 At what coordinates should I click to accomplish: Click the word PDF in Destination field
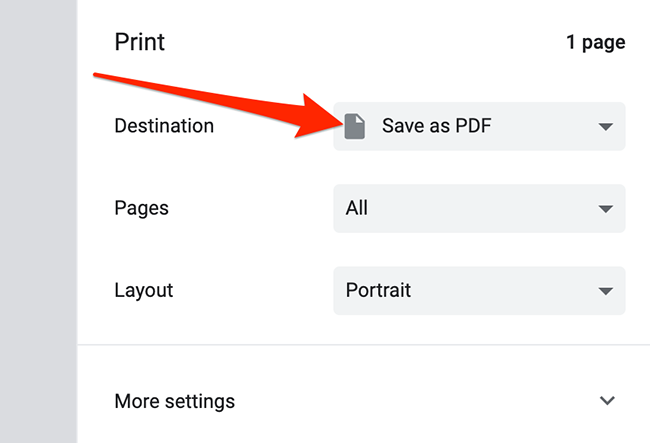(x=473, y=127)
